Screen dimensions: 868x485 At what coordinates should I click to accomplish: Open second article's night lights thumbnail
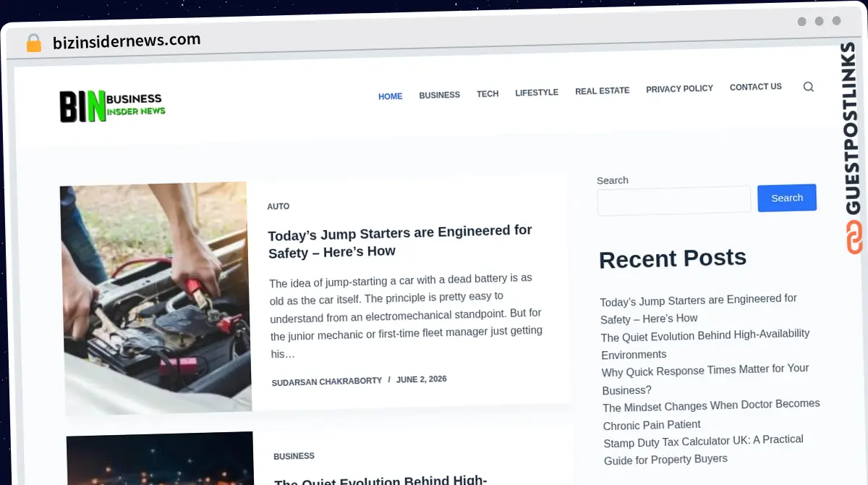[161, 459]
